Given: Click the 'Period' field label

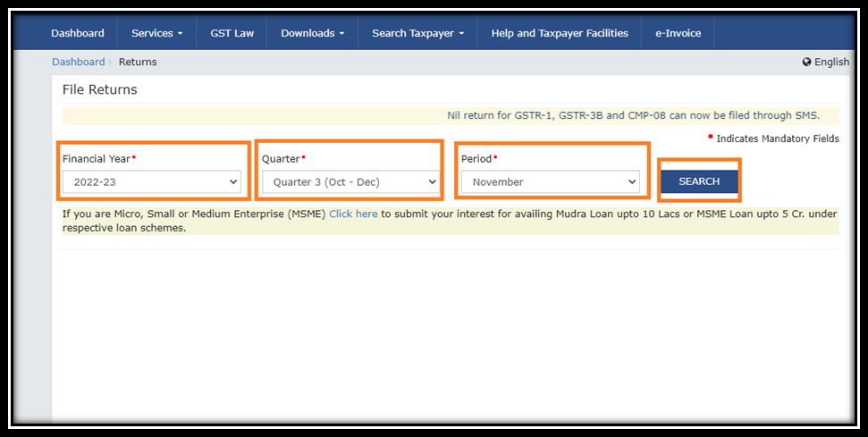Looking at the screenshot, I should click(x=476, y=159).
